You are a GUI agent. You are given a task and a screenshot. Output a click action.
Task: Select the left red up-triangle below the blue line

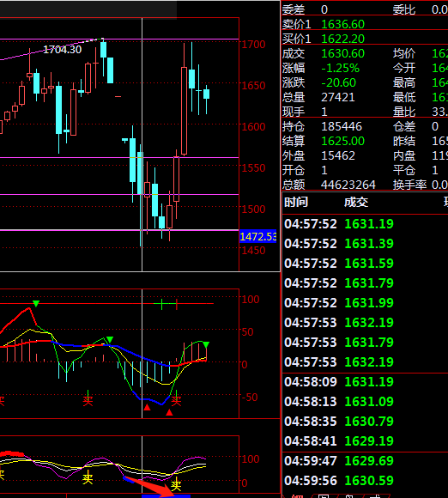(147, 407)
